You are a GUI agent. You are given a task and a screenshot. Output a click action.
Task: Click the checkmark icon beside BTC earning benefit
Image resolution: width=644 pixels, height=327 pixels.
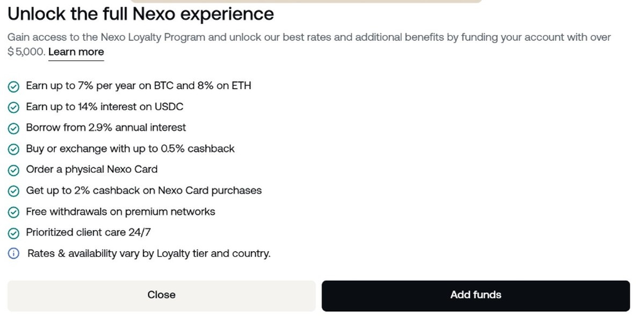tap(13, 86)
